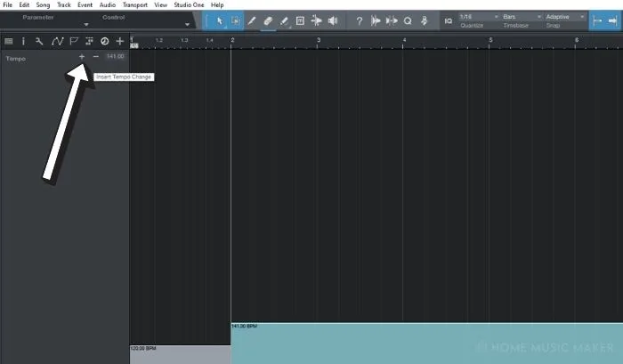The width and height of the screenshot is (623, 364).
Task: Open the Help menu
Action: coord(217,4)
